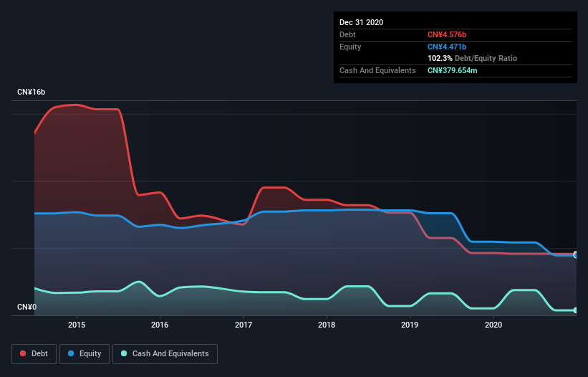Click the 2020 x-axis label

pos(493,325)
